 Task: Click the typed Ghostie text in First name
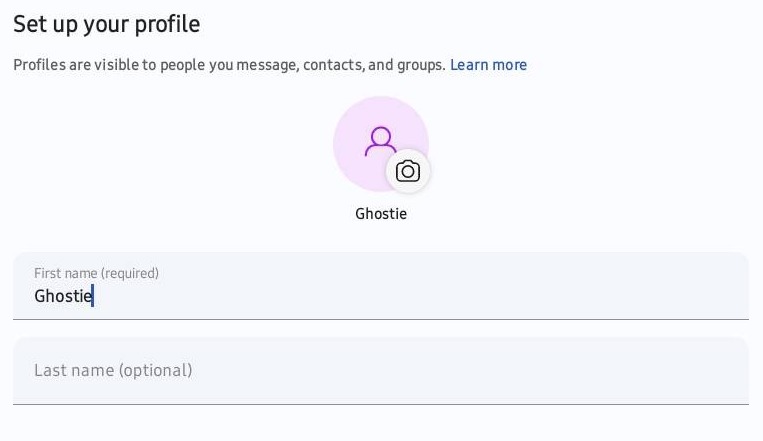tap(60, 296)
